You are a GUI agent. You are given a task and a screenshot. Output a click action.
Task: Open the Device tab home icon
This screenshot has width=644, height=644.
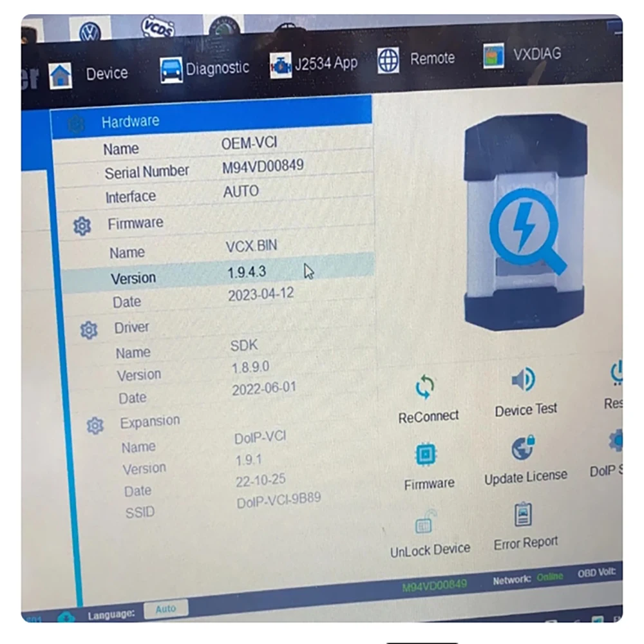tap(61, 75)
